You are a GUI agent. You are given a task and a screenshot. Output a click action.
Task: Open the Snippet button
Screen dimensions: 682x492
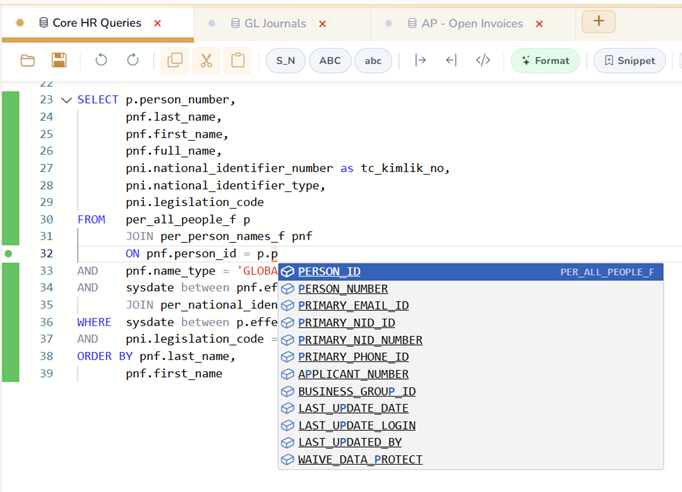pos(629,61)
